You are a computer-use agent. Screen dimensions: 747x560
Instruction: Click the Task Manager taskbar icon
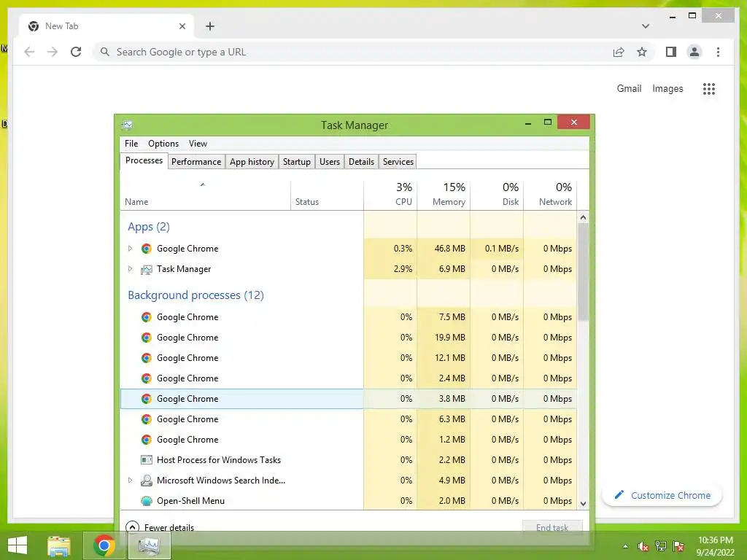point(149,545)
